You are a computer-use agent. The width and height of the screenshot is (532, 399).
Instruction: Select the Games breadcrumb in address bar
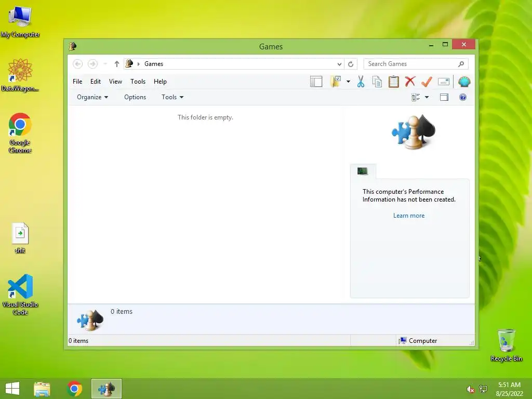(x=154, y=64)
